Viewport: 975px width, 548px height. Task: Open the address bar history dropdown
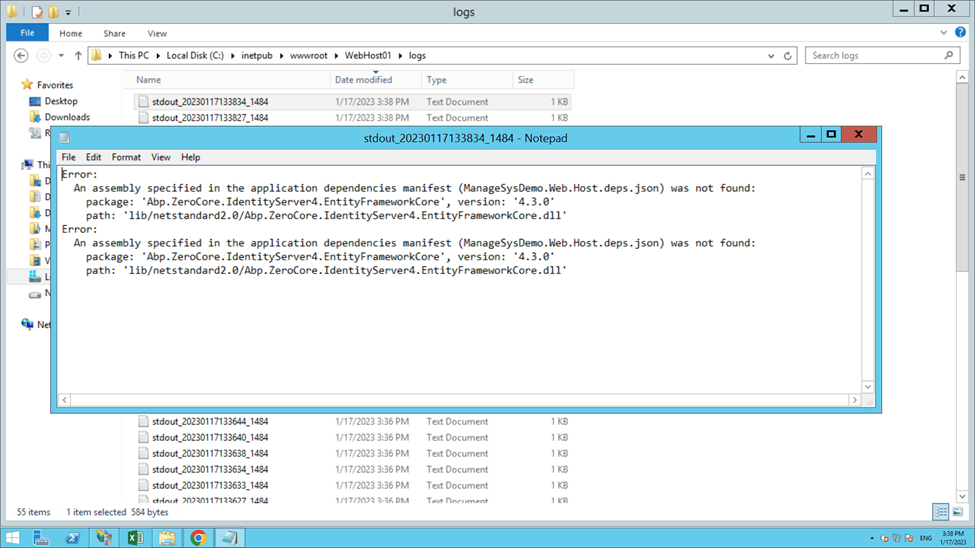tap(771, 55)
